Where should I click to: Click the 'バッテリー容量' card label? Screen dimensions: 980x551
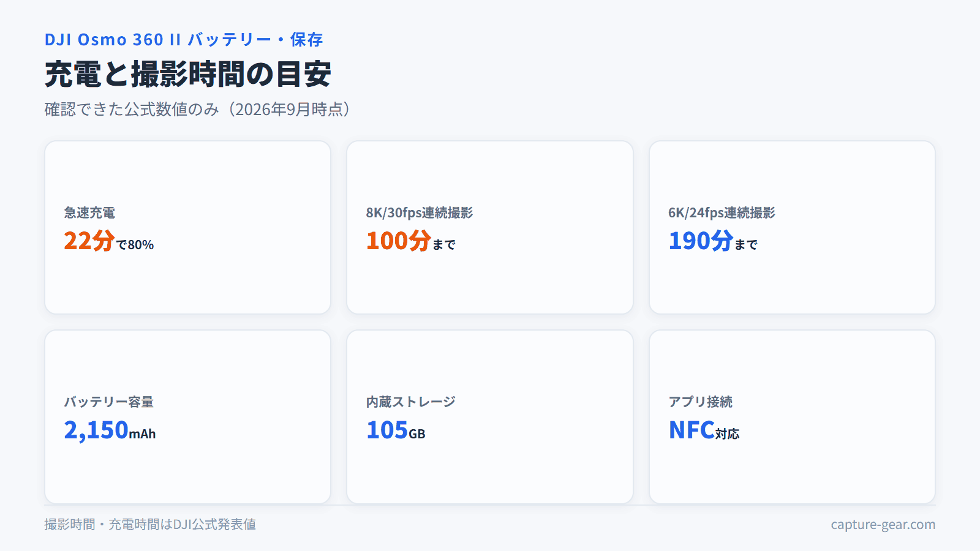[109, 402]
